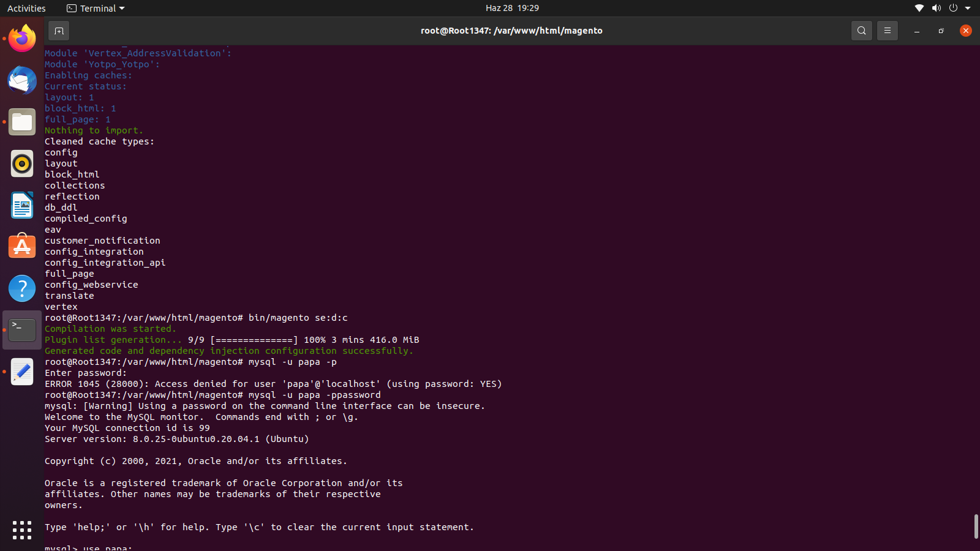Open the Help application
The width and height of the screenshot is (980, 551).
tap(22, 288)
